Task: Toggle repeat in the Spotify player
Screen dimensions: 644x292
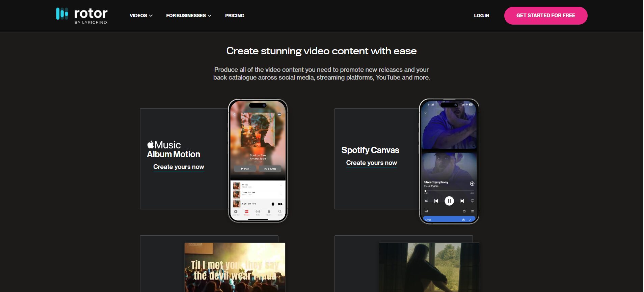Action: [x=473, y=201]
